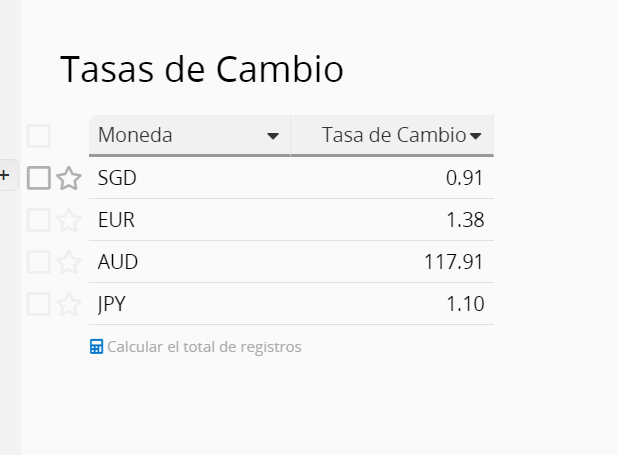Expand the Tasa de Cambio column arrow
The image size is (618, 455).
click(x=476, y=137)
